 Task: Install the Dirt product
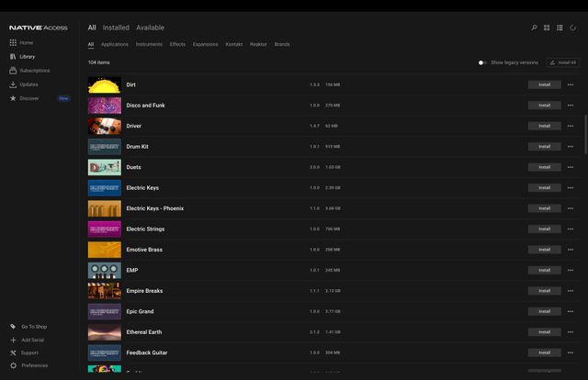[545, 84]
